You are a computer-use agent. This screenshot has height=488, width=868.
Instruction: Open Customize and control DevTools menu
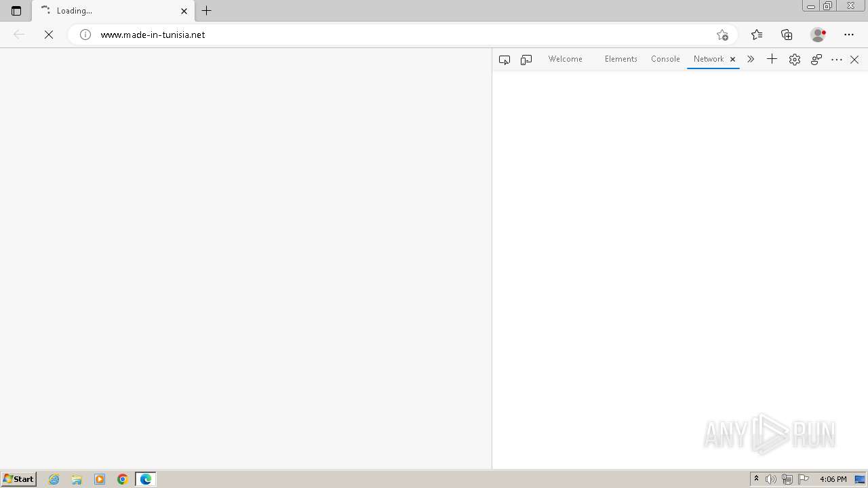[837, 60]
